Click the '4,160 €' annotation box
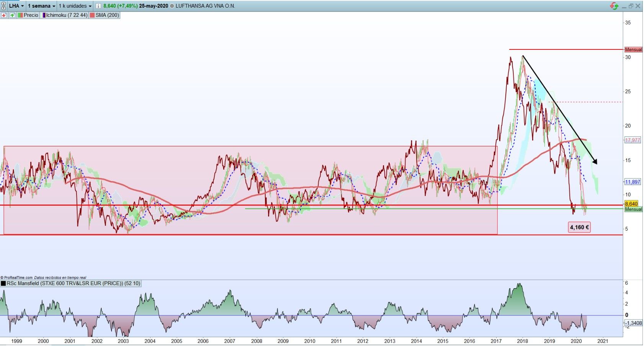The height and width of the screenshot is (346, 644). pyautogui.click(x=579, y=227)
